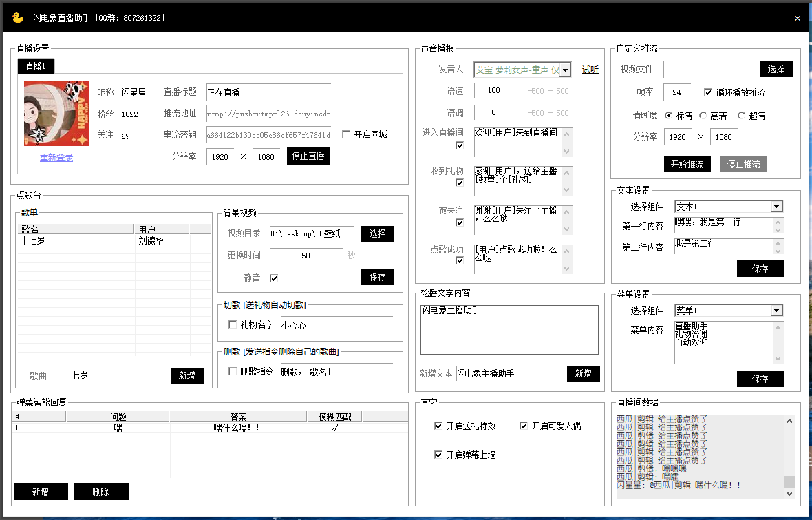Disable the 开启可爱人偶 checkbox

[524, 426]
